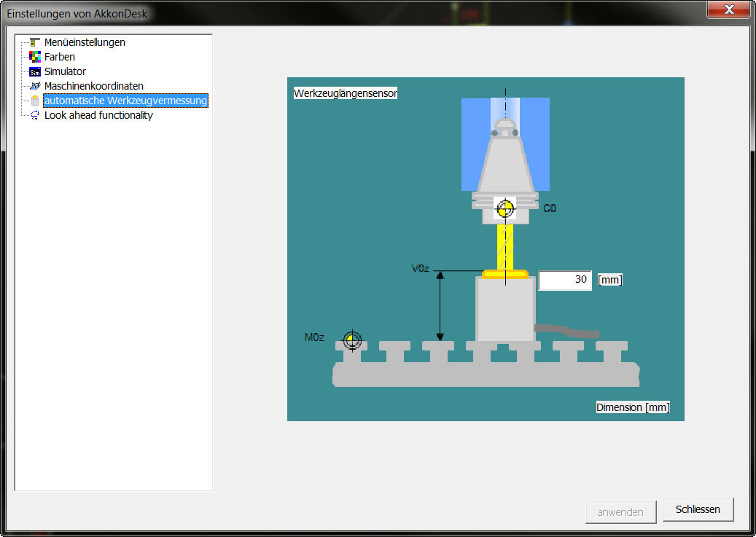Open the Menüeinstellungen settings page
756x537 pixels.
coord(85,42)
